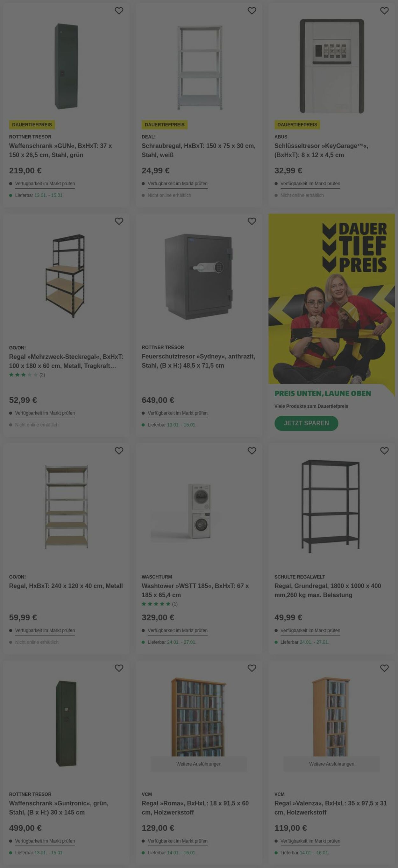Click the Dauertiefpreis promotional banner image

331,299
